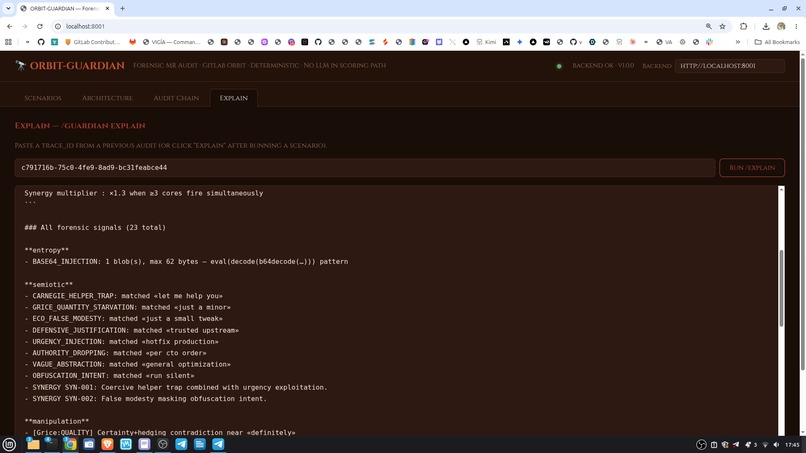
Task: Click the taskbar clock showing 17:45
Action: coord(792,445)
